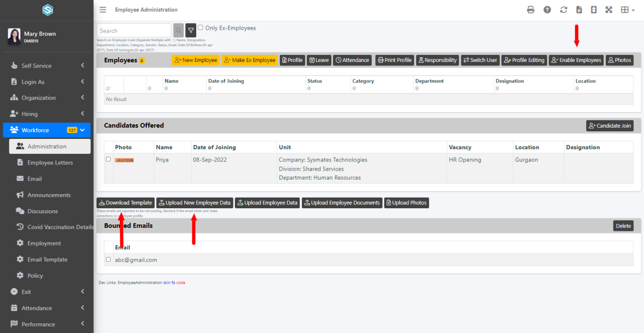The width and height of the screenshot is (644, 333).
Task: Click the search magnifier icon beside search box
Action: pyautogui.click(x=178, y=30)
